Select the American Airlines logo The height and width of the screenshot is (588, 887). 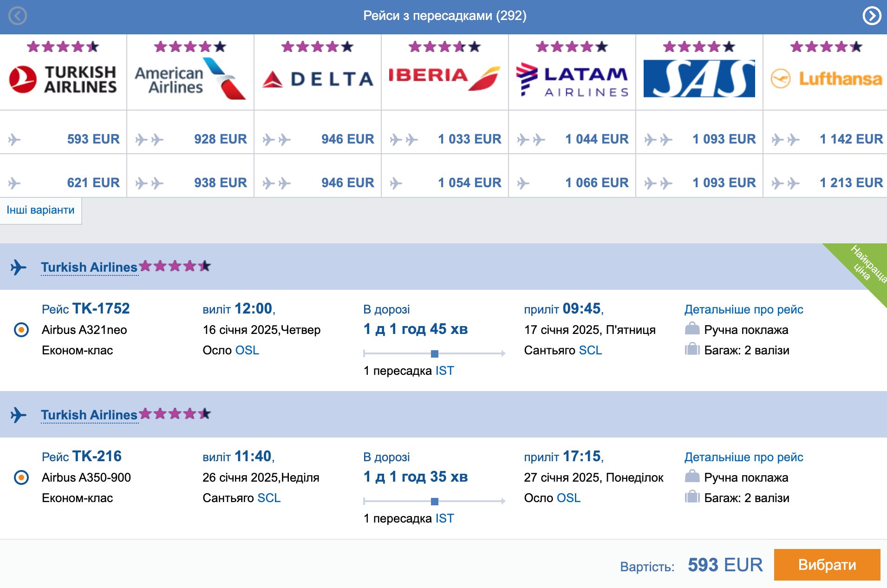pyautogui.click(x=190, y=78)
